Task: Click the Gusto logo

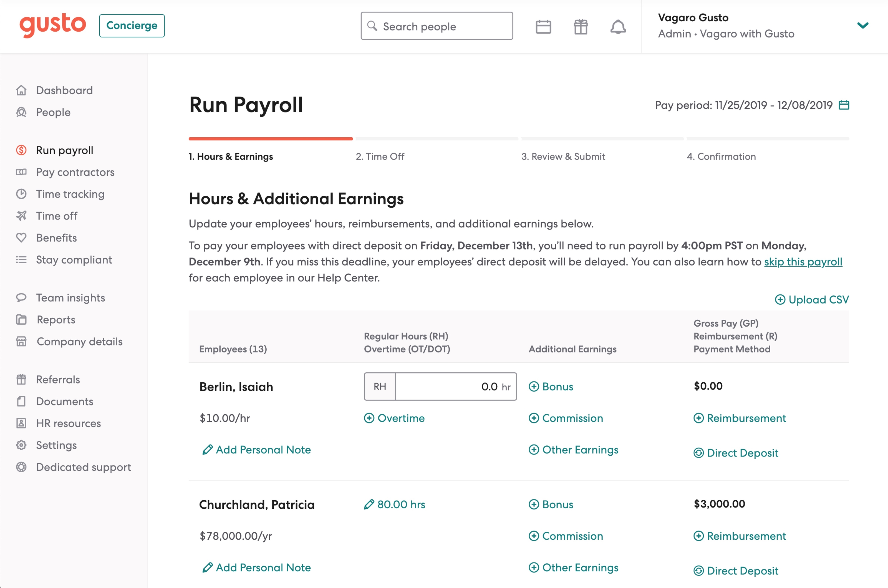Action: [52, 25]
